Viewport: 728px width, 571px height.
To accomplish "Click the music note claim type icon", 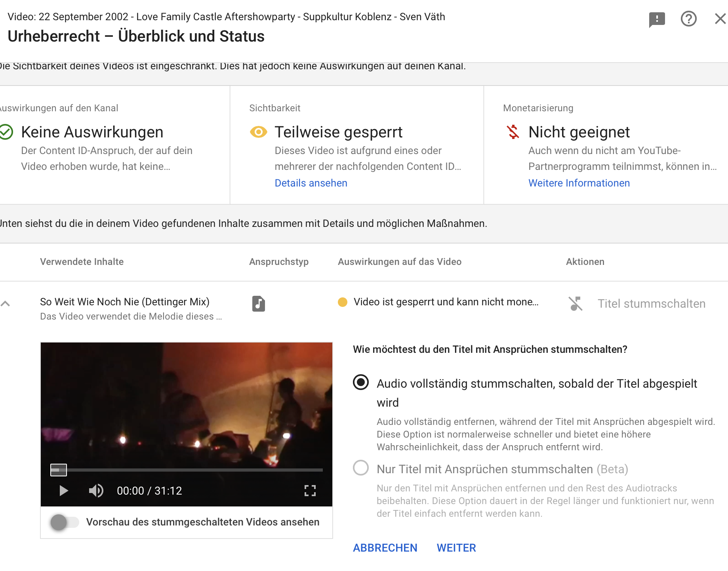I will (258, 304).
